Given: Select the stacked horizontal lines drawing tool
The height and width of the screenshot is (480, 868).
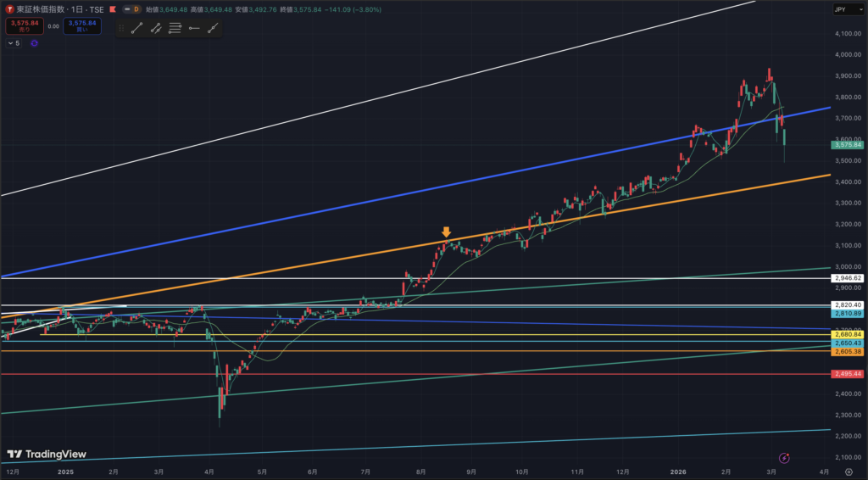Looking at the screenshot, I should pos(175,28).
